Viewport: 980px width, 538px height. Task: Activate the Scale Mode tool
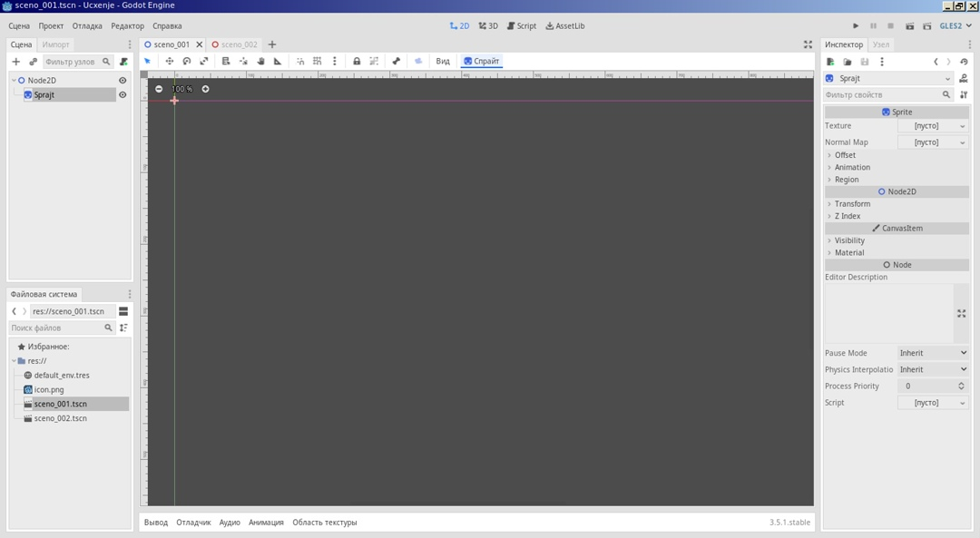click(x=204, y=61)
